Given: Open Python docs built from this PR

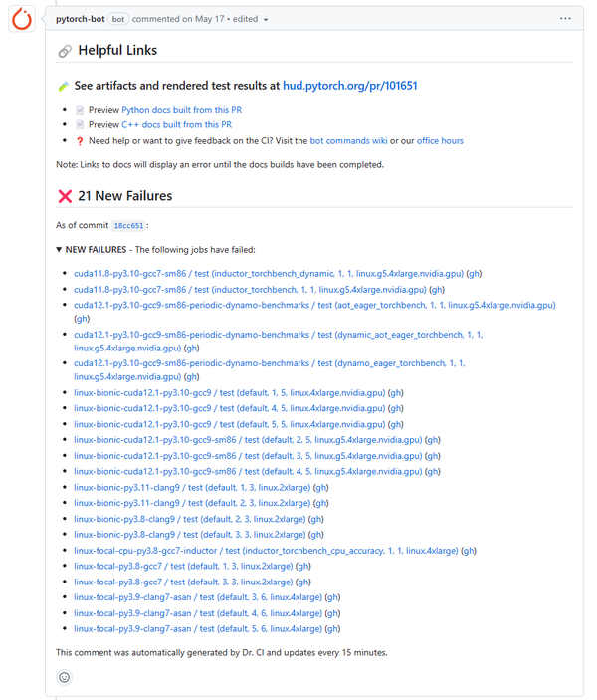Looking at the screenshot, I should (x=182, y=110).
